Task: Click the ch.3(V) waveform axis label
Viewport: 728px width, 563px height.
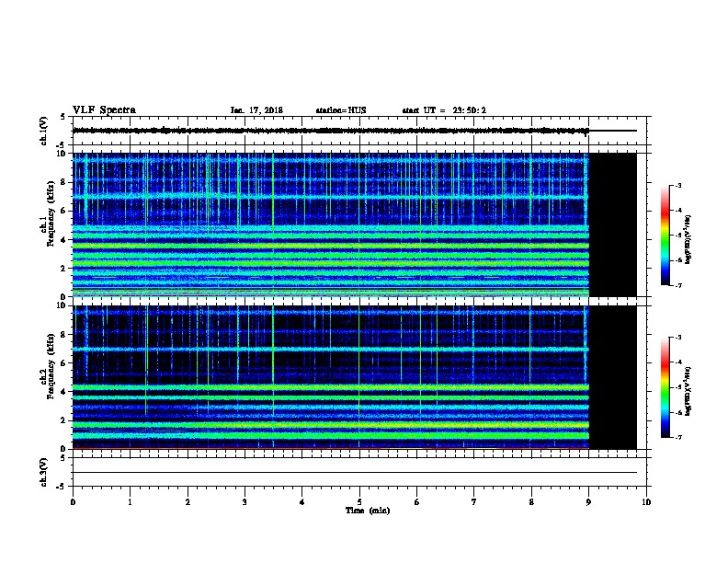Action: tap(44, 472)
